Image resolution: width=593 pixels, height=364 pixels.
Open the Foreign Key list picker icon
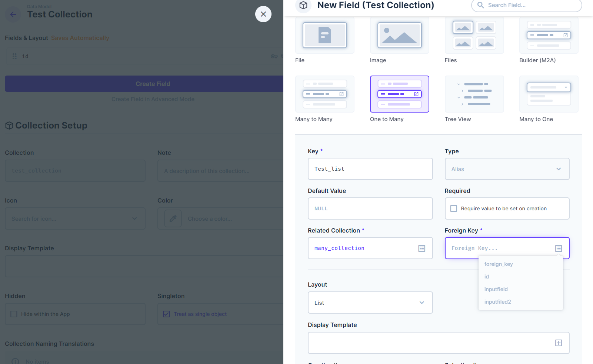pos(558,248)
